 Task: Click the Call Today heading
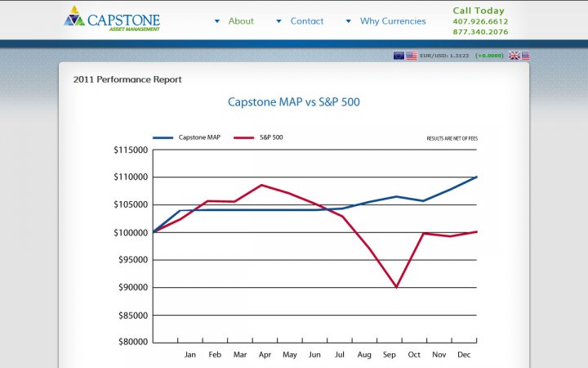click(479, 11)
